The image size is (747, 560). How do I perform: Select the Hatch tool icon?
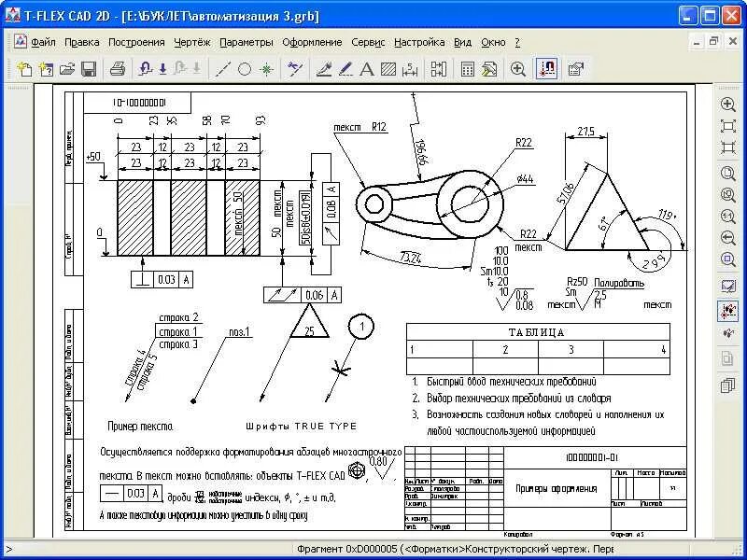click(x=388, y=69)
